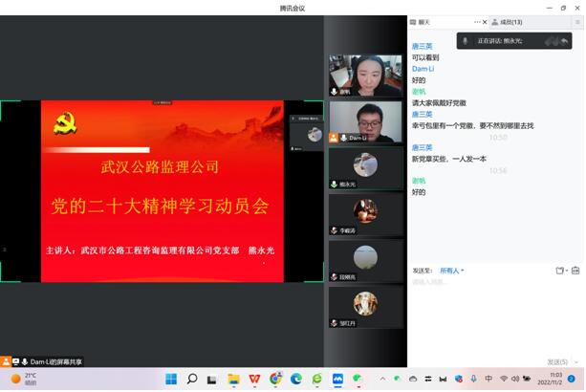Open WPS Office from the taskbar
Screen dimensions: 586x392
pyautogui.click(x=254, y=380)
